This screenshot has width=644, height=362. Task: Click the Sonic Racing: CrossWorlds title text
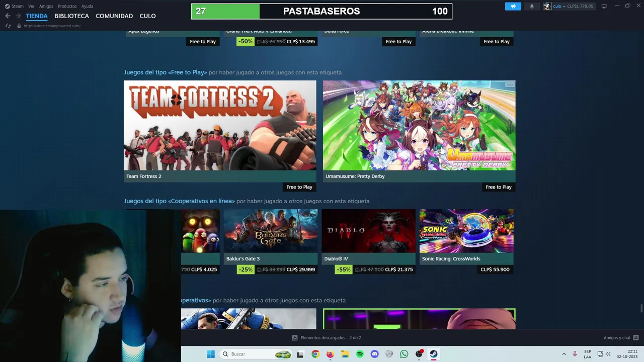click(x=451, y=259)
